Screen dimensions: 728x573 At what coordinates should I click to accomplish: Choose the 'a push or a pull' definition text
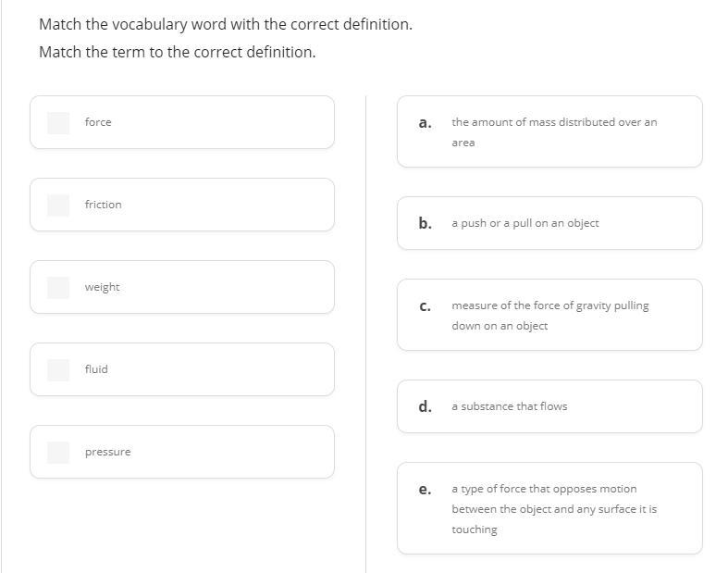[x=524, y=223]
